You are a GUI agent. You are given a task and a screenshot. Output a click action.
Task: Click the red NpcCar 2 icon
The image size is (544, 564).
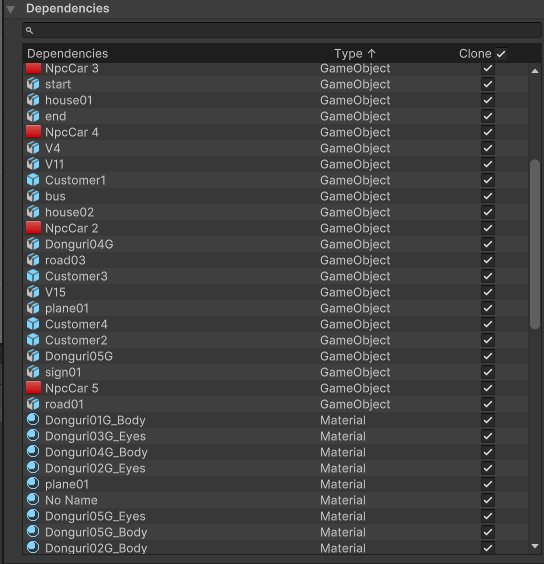(33, 228)
